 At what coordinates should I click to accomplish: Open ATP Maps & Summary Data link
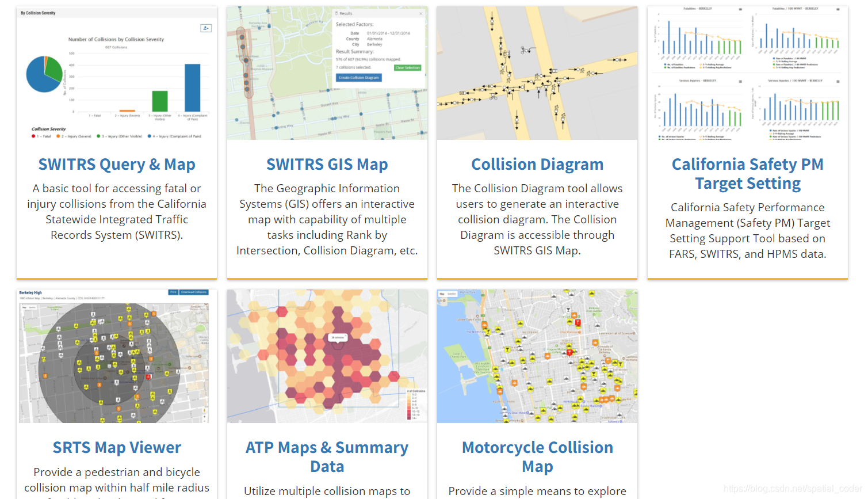[x=327, y=457]
